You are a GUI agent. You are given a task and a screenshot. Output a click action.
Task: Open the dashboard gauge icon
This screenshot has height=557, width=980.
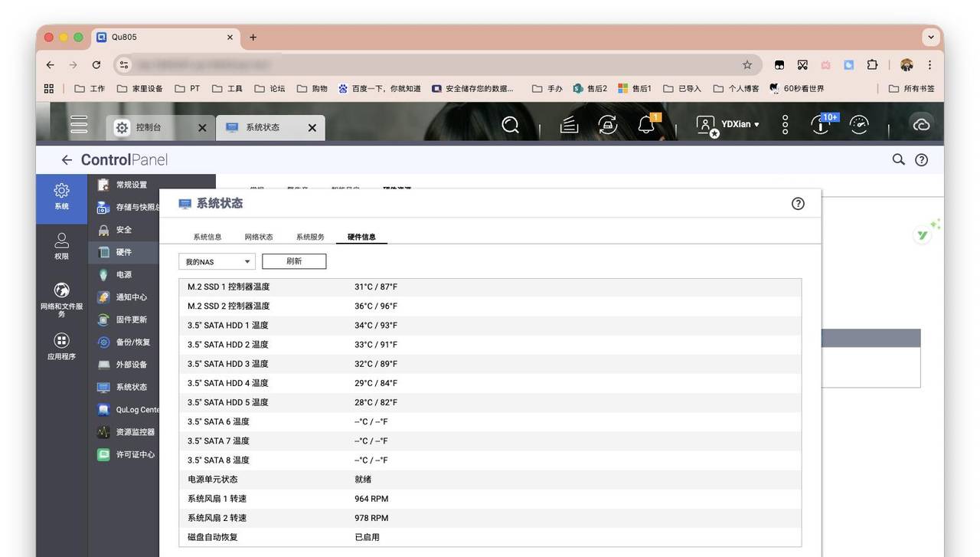click(x=860, y=124)
